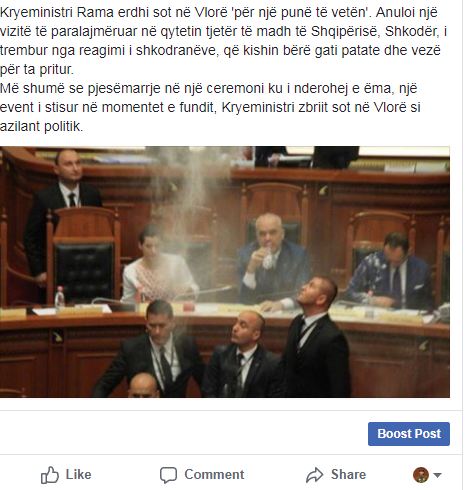Expand the dropdown arrow beside the avatar
474x490 pixels.
tap(437, 475)
